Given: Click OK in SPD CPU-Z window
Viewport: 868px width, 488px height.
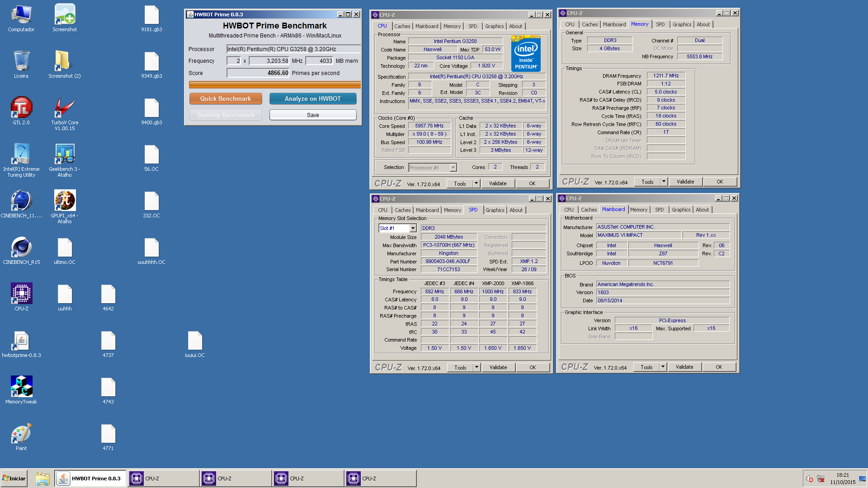Looking at the screenshot, I should pos(533,367).
